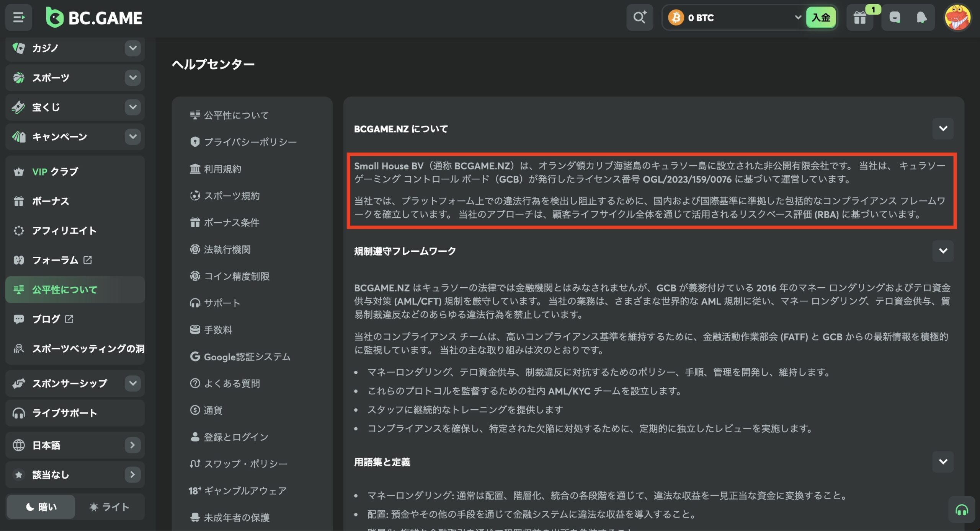Viewport: 980px width, 531px height.
Task: Open コイン精度制限 in help menu
Action: [x=230, y=276]
